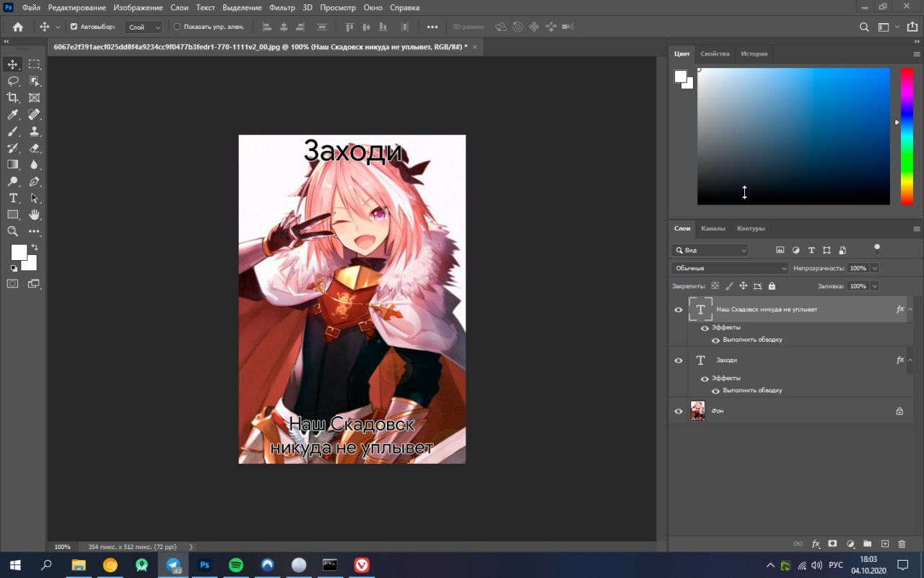
Task: Select the Move tool in toolbox
Action: coord(13,64)
